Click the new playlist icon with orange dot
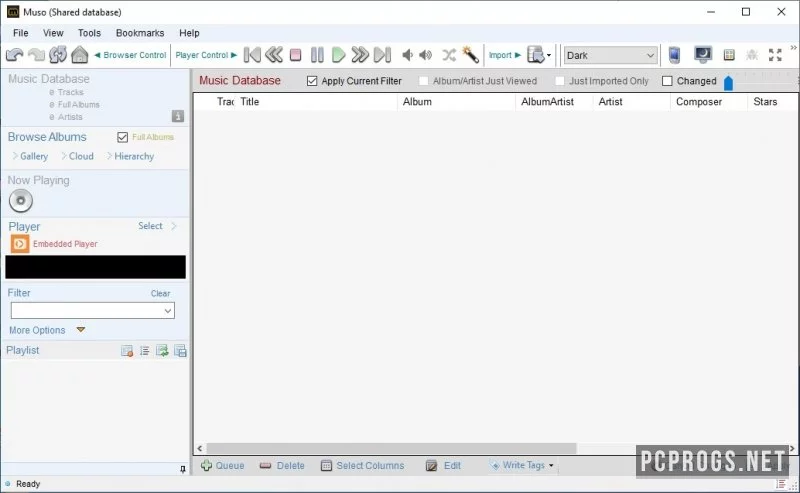Image resolution: width=800 pixels, height=493 pixels. (x=127, y=351)
